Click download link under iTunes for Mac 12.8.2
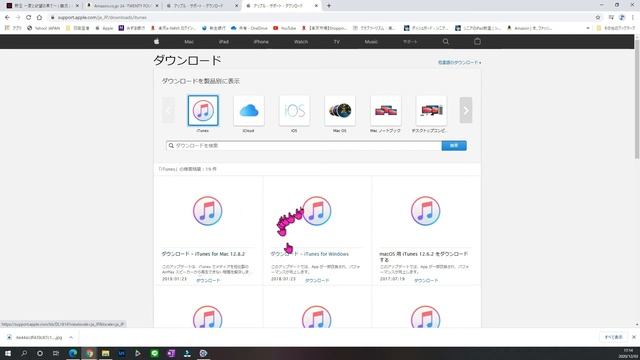The width and height of the screenshot is (640, 360). [x=208, y=280]
